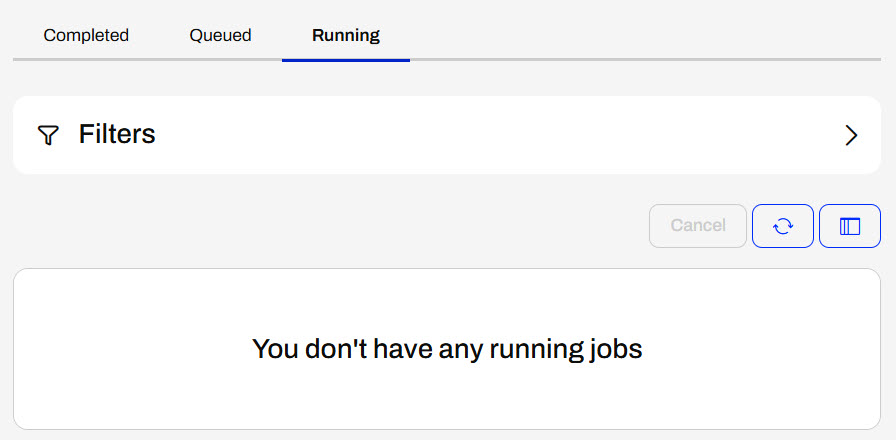Click the refresh jobs icon button
Viewport: 896px width, 440px height.
pos(783,226)
